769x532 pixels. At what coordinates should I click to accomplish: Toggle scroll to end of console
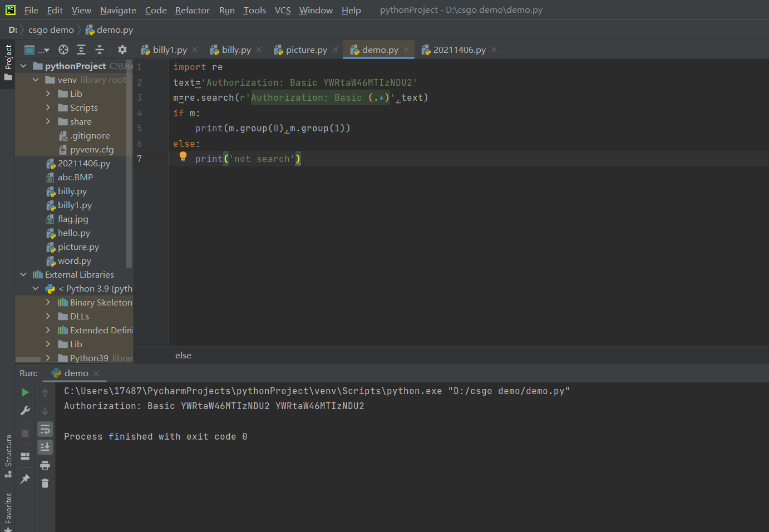(45, 447)
